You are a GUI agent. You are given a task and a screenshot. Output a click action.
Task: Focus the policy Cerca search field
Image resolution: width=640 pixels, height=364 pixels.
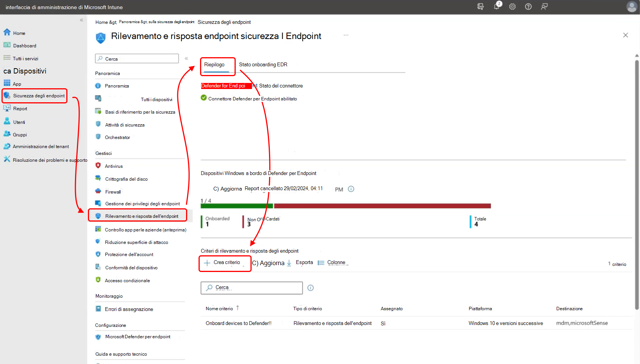point(252,288)
